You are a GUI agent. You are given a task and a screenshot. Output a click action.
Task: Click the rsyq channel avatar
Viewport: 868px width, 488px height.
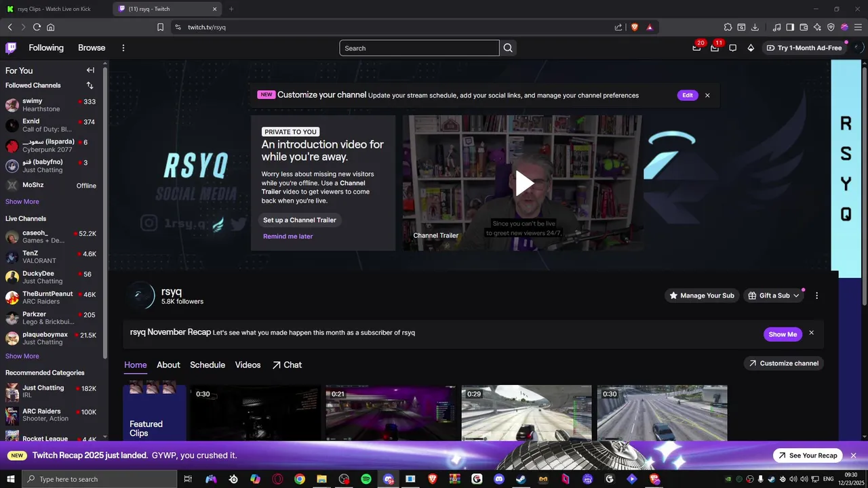tap(140, 296)
